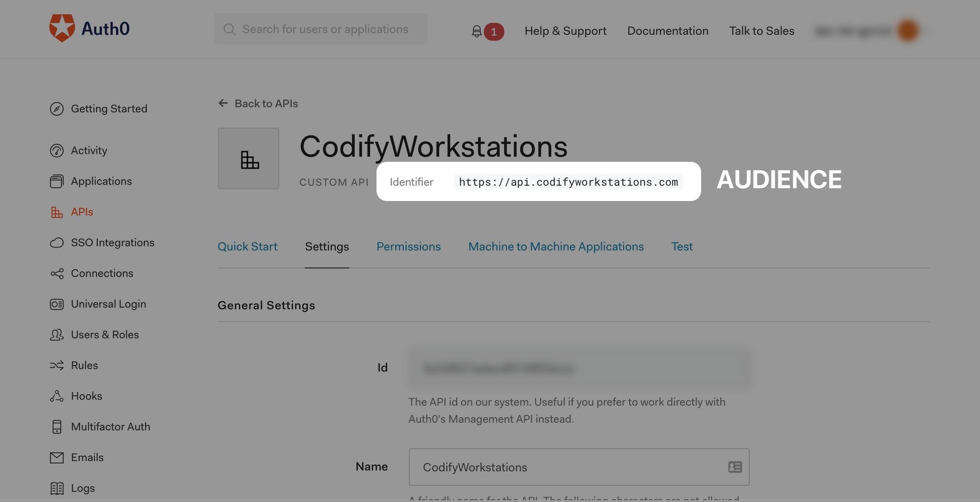Open the account profile menu
This screenshot has width=980, height=502.
point(909,29)
